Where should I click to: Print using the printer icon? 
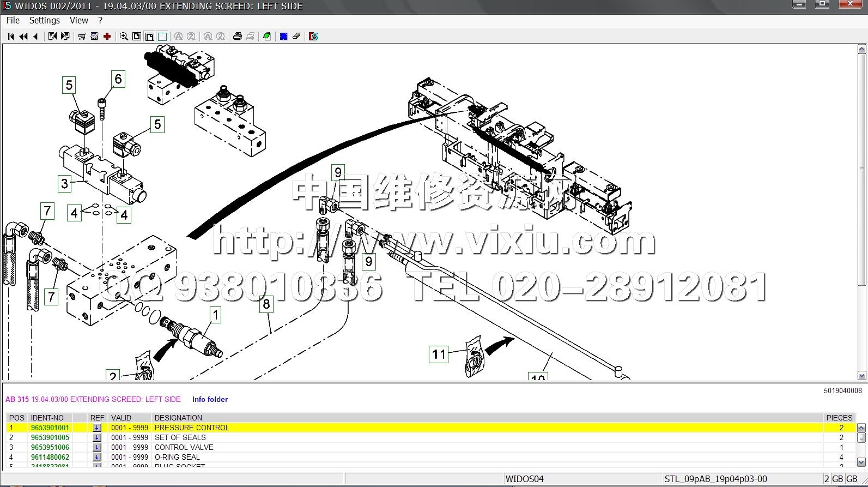pyautogui.click(x=237, y=37)
